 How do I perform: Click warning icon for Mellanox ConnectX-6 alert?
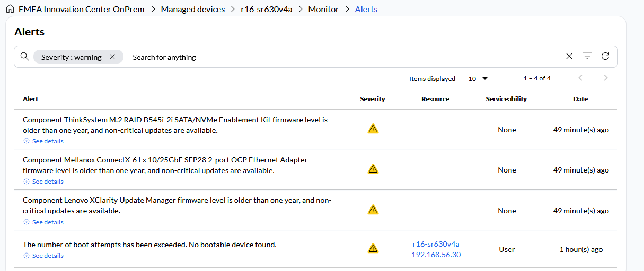pos(373,169)
